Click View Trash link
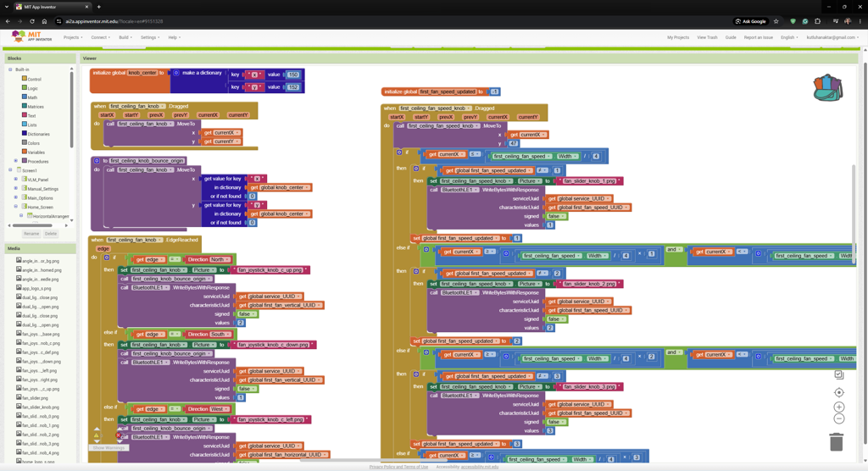Screen dimensions: 868x471 (707, 37)
